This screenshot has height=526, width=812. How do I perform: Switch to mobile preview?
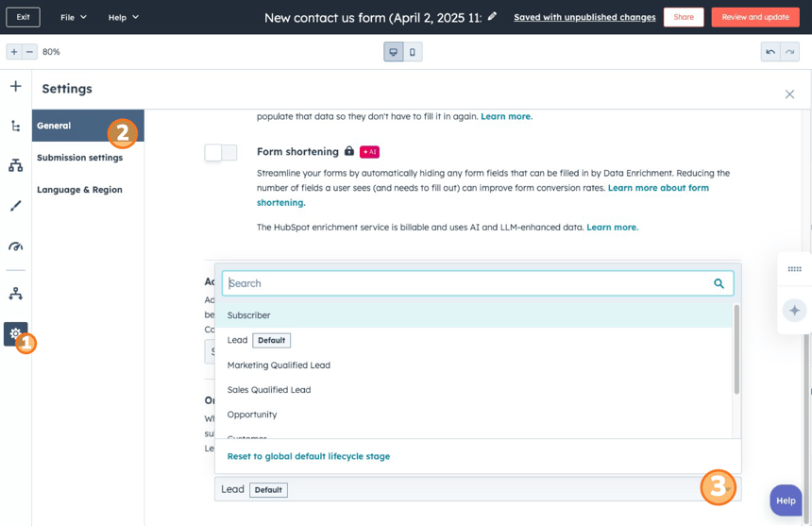(413, 52)
